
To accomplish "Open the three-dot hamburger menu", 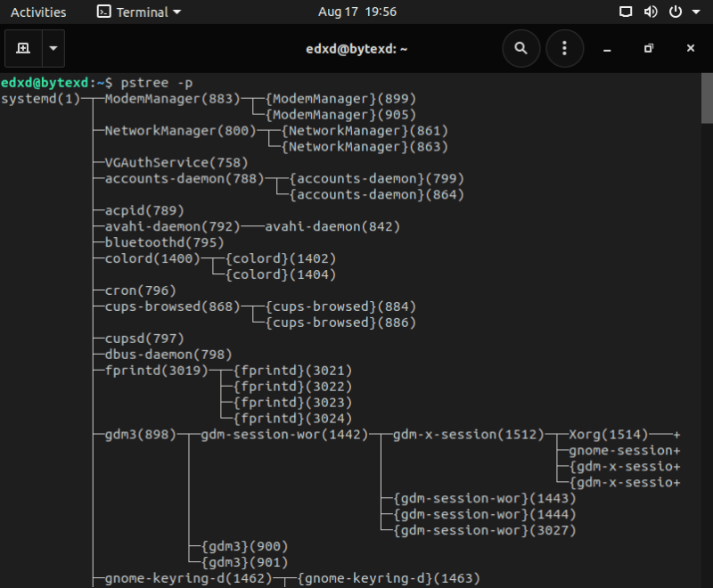I will pos(564,48).
